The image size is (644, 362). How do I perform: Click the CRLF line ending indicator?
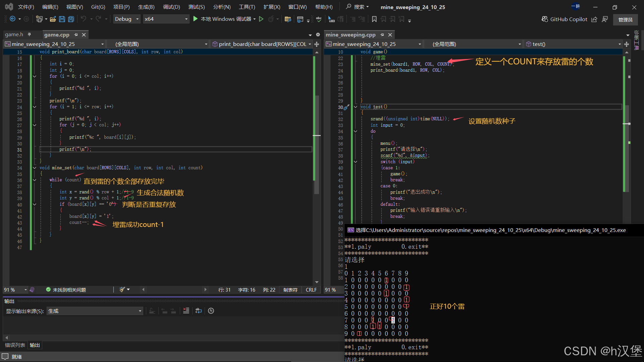click(311, 290)
